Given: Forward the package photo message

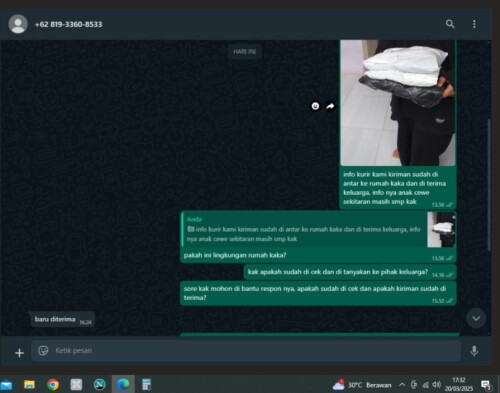Looking at the screenshot, I should (x=330, y=106).
